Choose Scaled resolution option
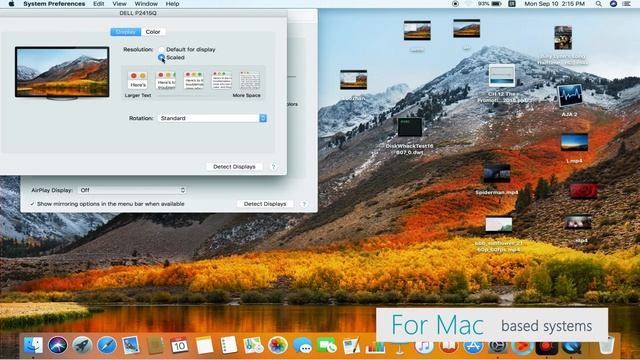 click(162, 58)
